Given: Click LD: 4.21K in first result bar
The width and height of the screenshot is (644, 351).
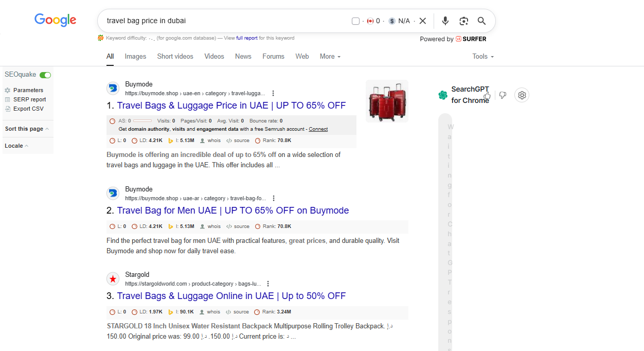Looking at the screenshot, I should [x=151, y=141].
